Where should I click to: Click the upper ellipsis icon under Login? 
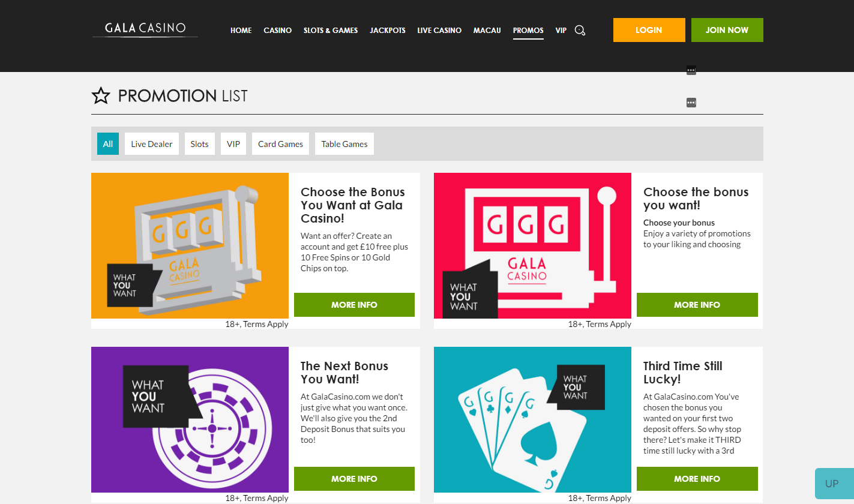(691, 70)
